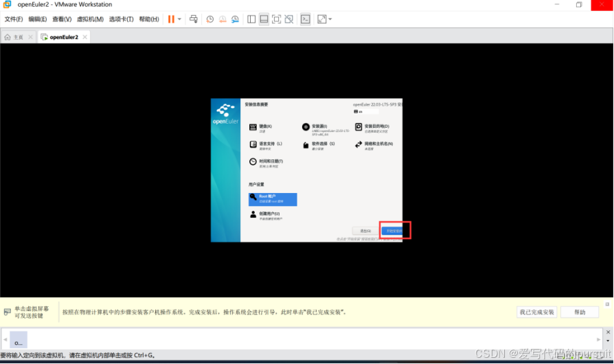
Task: Open 安装源(I) installation source option
Action: 326,129
